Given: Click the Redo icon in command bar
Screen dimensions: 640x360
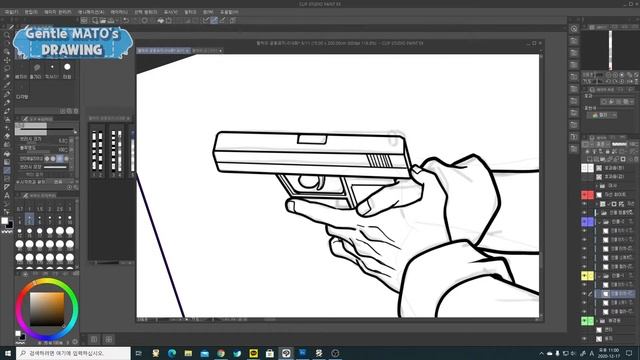Looking at the screenshot, I should (135, 20).
